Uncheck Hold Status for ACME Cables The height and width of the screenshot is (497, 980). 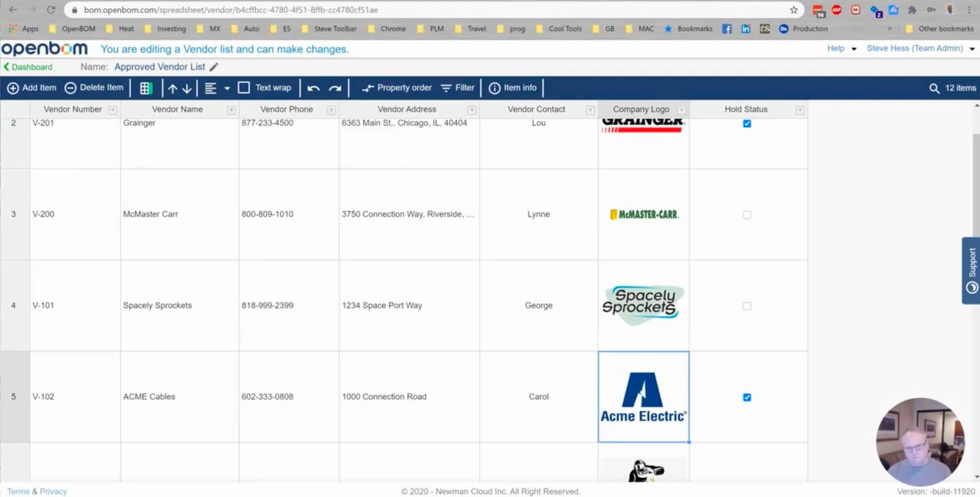[x=747, y=397]
